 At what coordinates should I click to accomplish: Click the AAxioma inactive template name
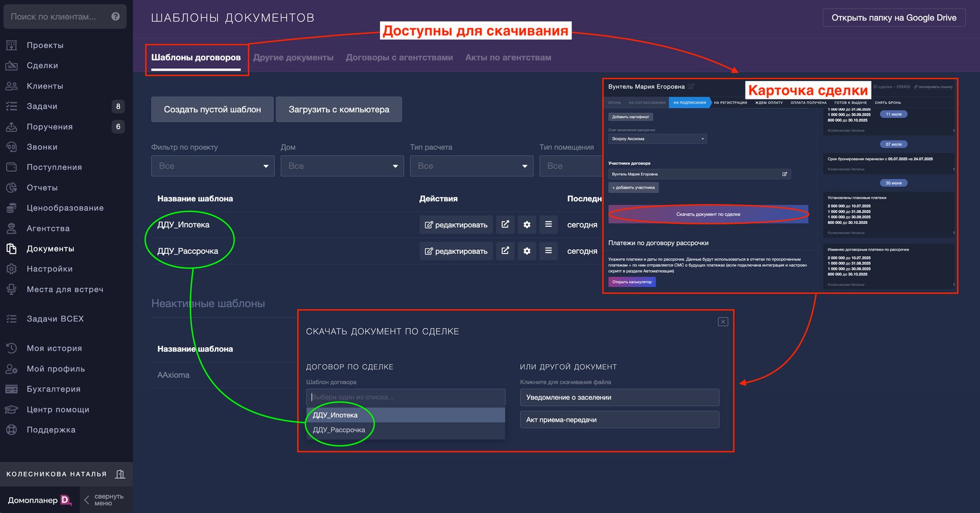coord(173,375)
